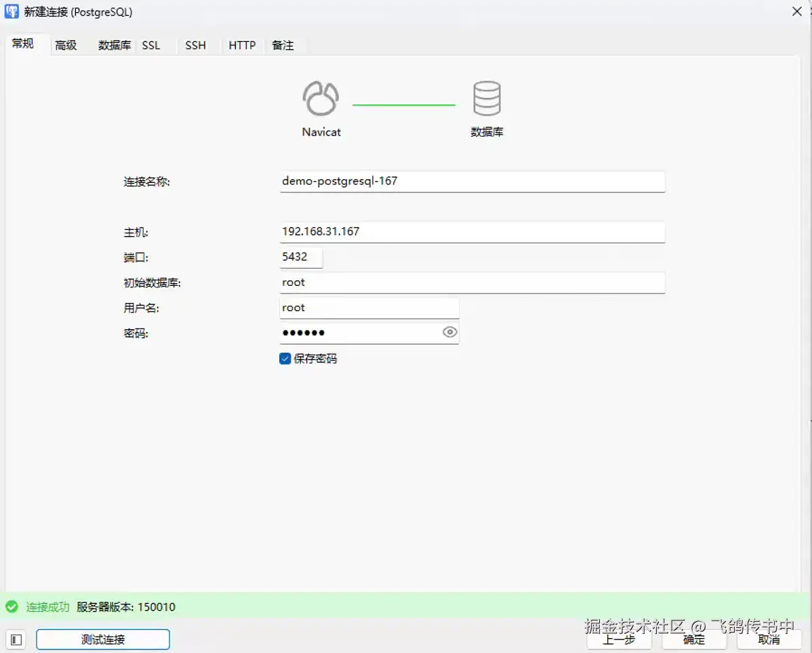Click the 保存密码 label text
The width and height of the screenshot is (812, 653).
pyautogui.click(x=315, y=358)
